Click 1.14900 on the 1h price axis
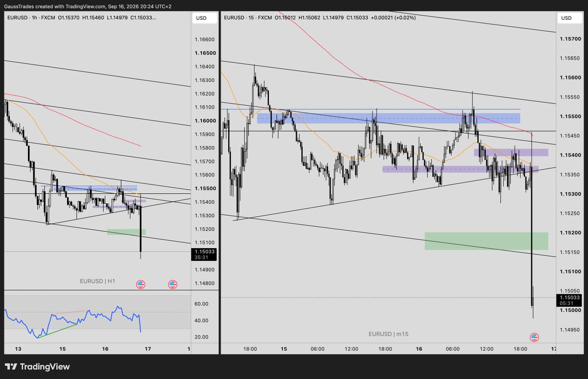This screenshot has height=379, width=588. [x=204, y=270]
